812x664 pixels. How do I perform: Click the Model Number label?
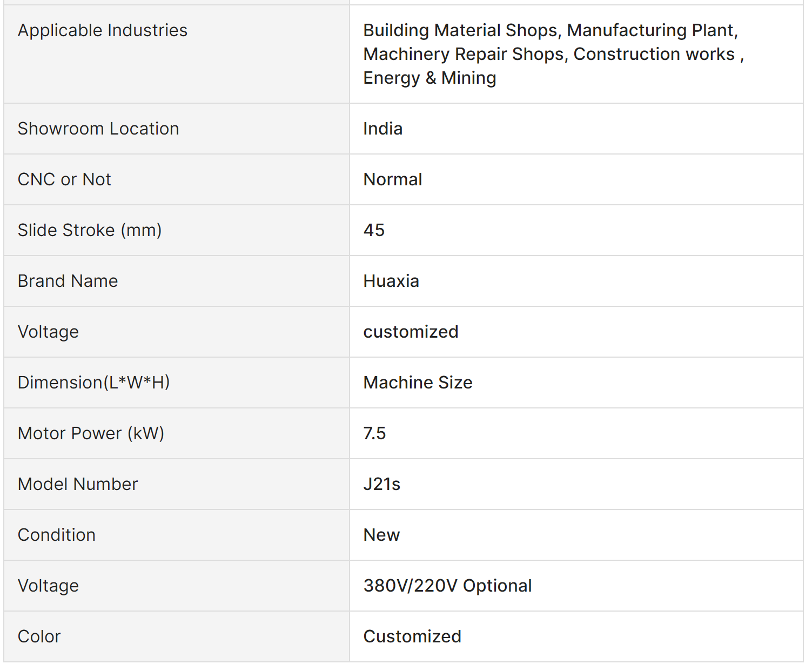coord(78,484)
